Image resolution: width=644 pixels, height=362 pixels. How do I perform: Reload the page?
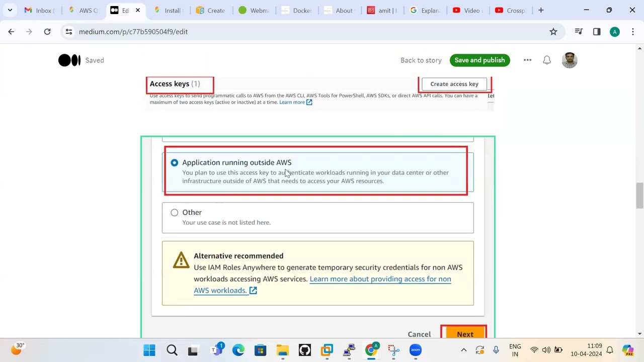click(x=47, y=32)
